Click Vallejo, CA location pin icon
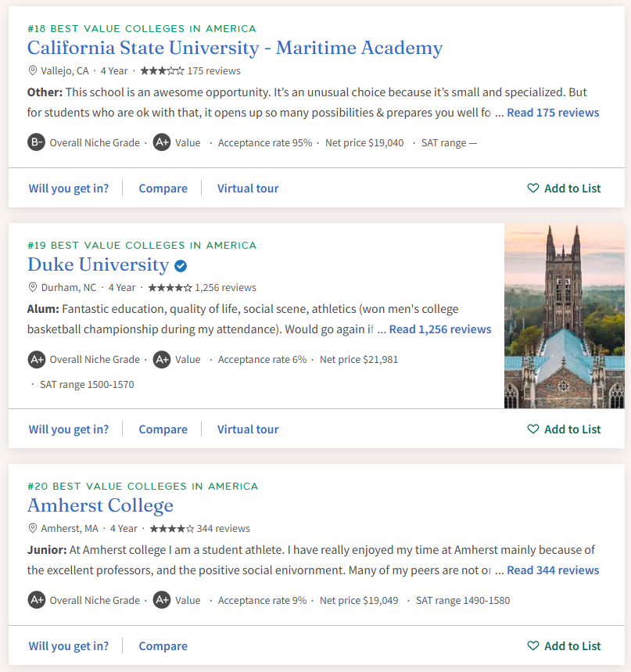The image size is (631, 672). point(33,70)
